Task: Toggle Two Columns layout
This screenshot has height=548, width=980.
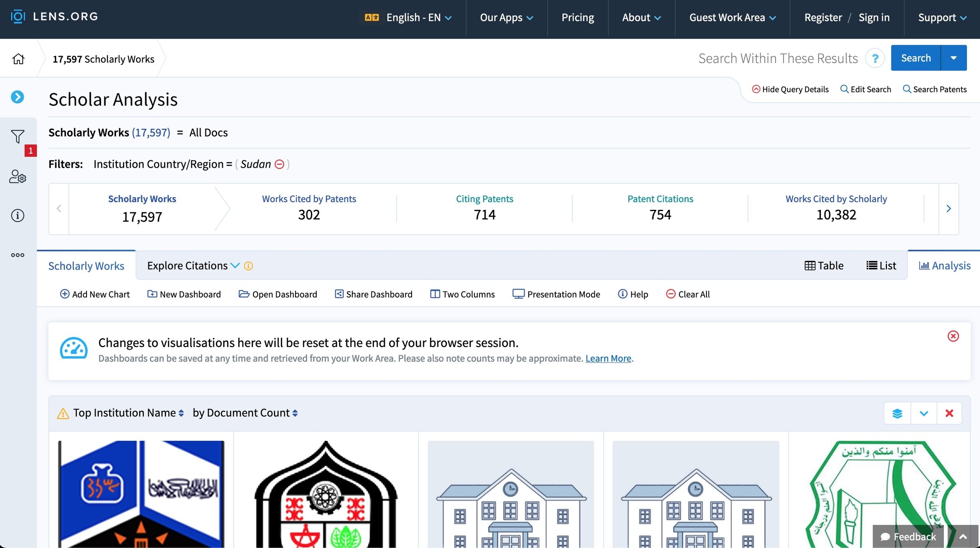Action: 462,294
